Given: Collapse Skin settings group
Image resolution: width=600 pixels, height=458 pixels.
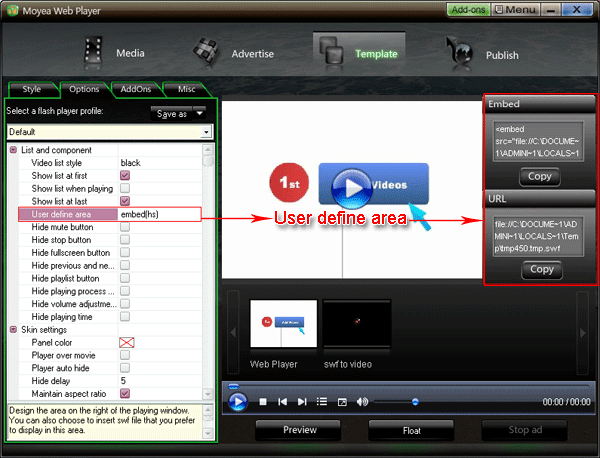Looking at the screenshot, I should [x=13, y=329].
